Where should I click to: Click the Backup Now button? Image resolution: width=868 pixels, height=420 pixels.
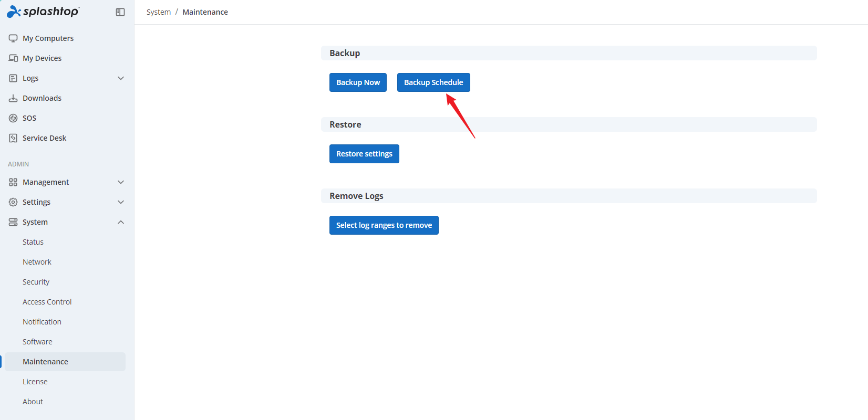coord(358,82)
